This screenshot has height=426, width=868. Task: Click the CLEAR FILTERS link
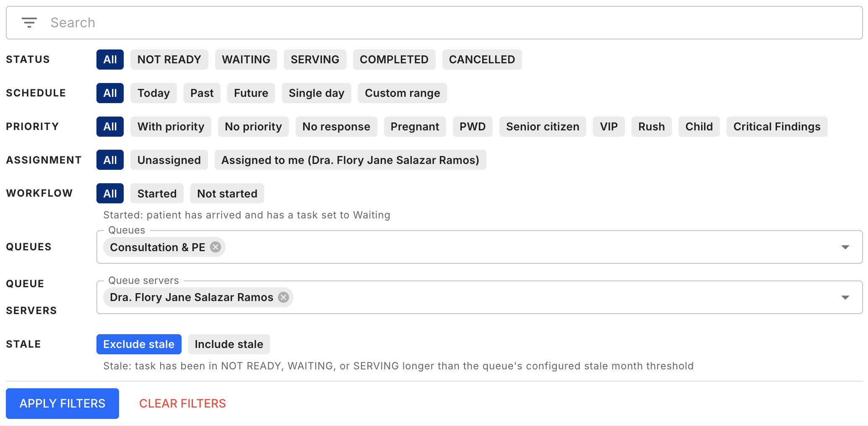(x=182, y=403)
